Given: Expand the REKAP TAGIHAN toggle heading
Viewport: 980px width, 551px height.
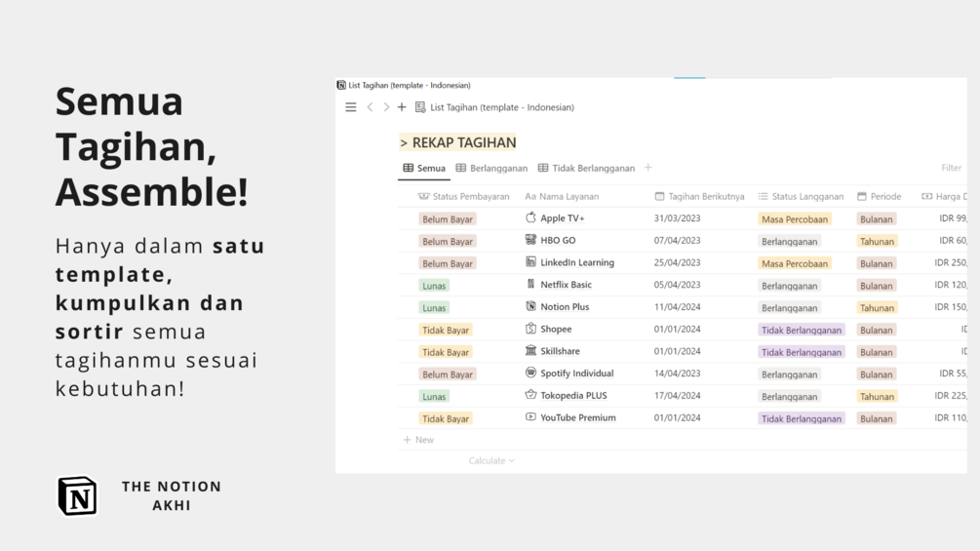Looking at the screenshot, I should coord(404,143).
